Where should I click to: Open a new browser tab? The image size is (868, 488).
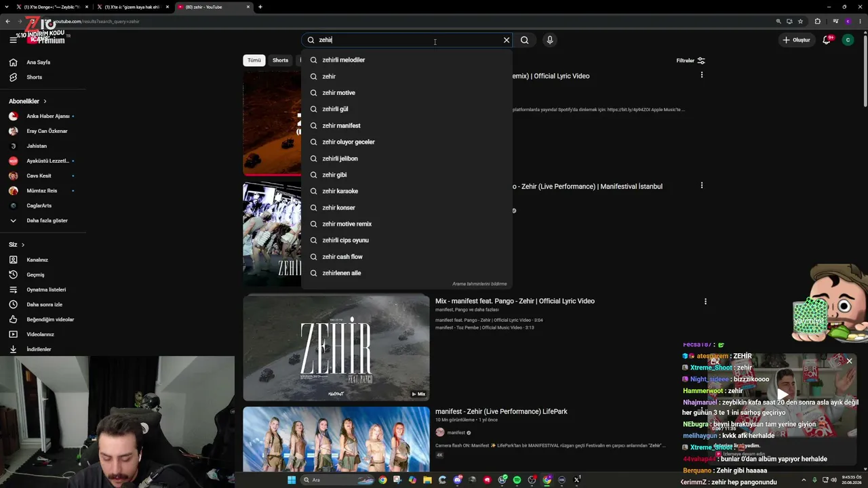tap(260, 7)
